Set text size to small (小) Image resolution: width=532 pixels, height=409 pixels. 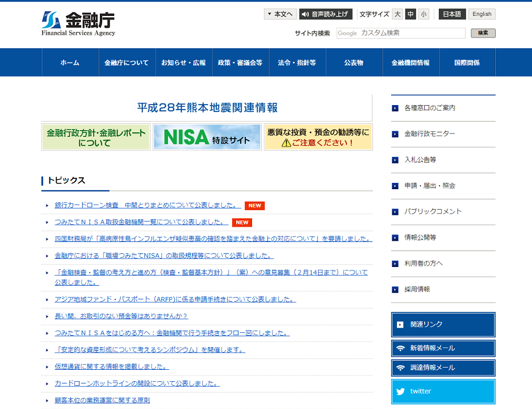[x=424, y=14]
